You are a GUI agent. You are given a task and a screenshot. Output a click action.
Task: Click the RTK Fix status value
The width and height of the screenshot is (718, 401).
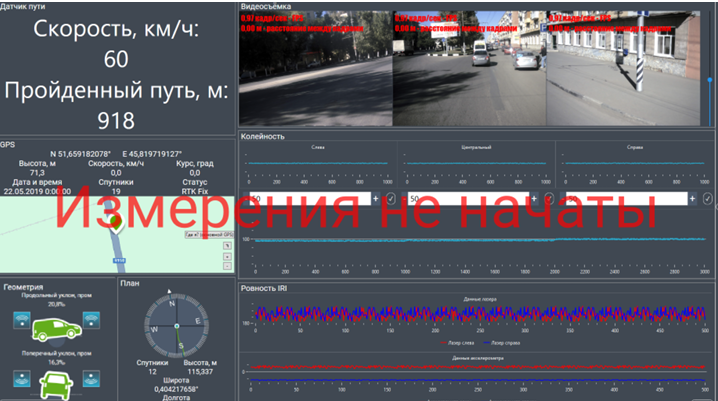pyautogui.click(x=195, y=192)
